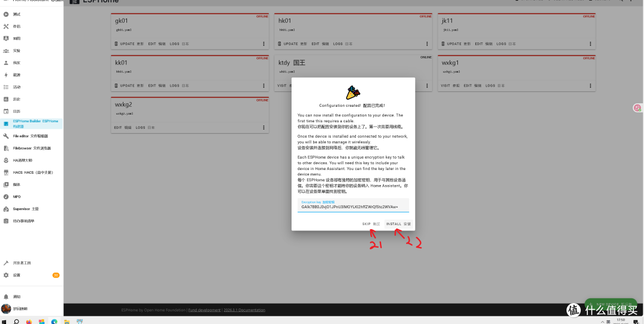Open HACS in the sidebar
This screenshot has width=644, height=324.
[x=32, y=172]
